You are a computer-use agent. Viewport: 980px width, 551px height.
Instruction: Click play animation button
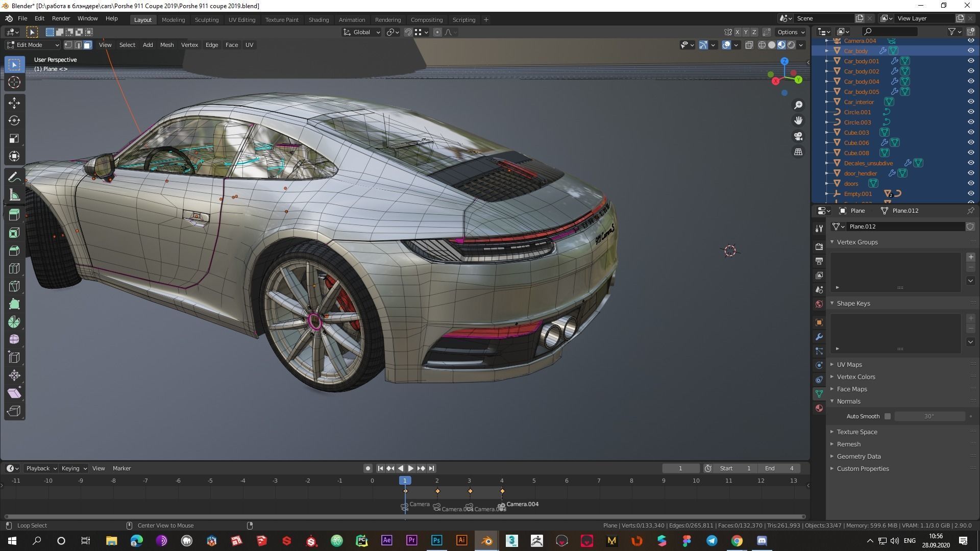click(411, 468)
